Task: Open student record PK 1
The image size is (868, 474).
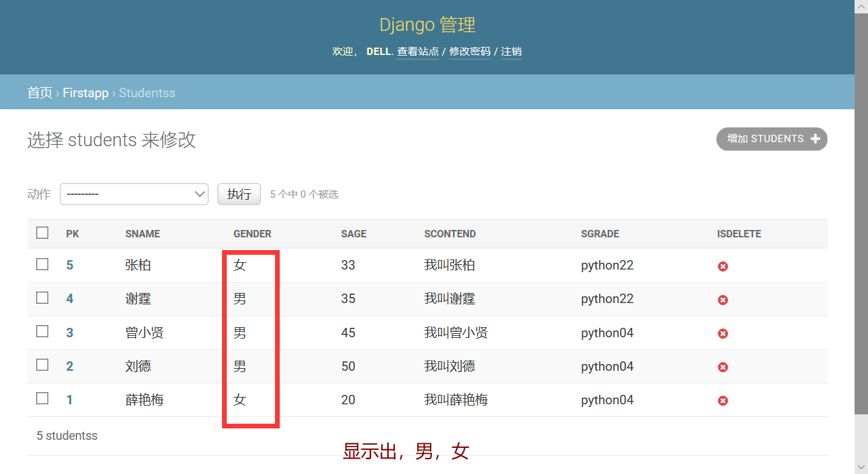Action: point(70,400)
